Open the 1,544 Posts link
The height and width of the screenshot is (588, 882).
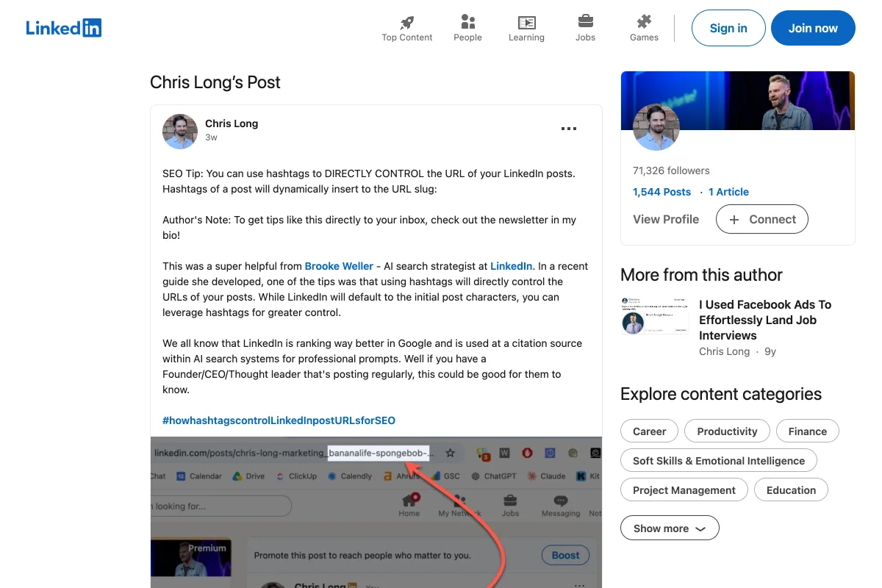661,192
